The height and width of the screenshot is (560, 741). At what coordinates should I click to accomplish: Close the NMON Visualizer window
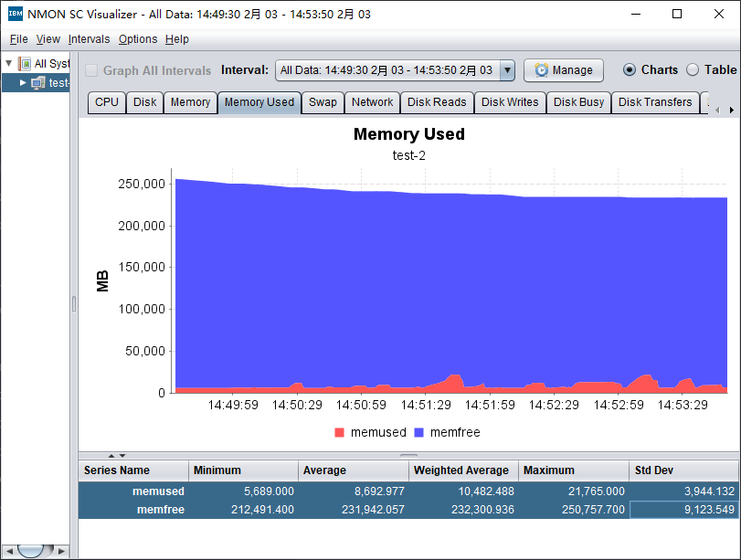719,14
